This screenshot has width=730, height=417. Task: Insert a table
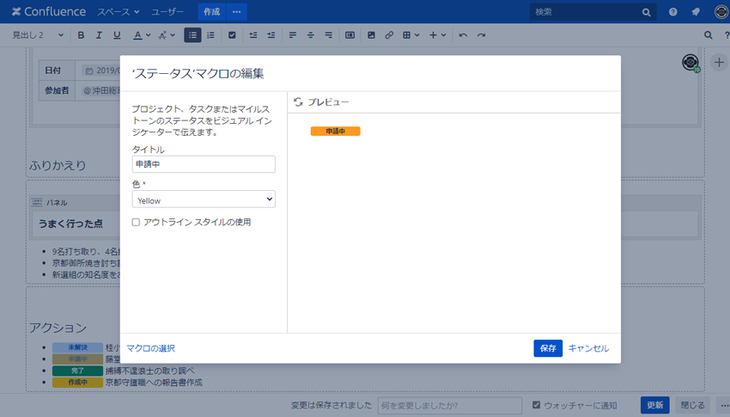pos(407,35)
